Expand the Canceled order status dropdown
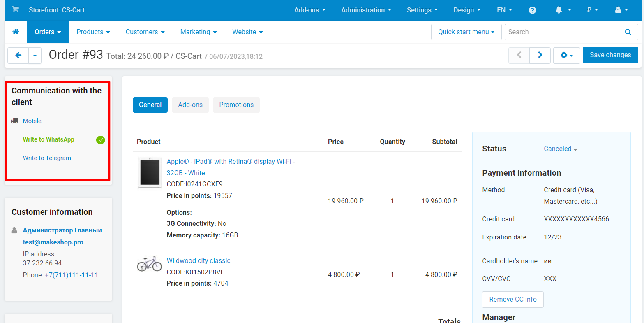 coord(561,149)
